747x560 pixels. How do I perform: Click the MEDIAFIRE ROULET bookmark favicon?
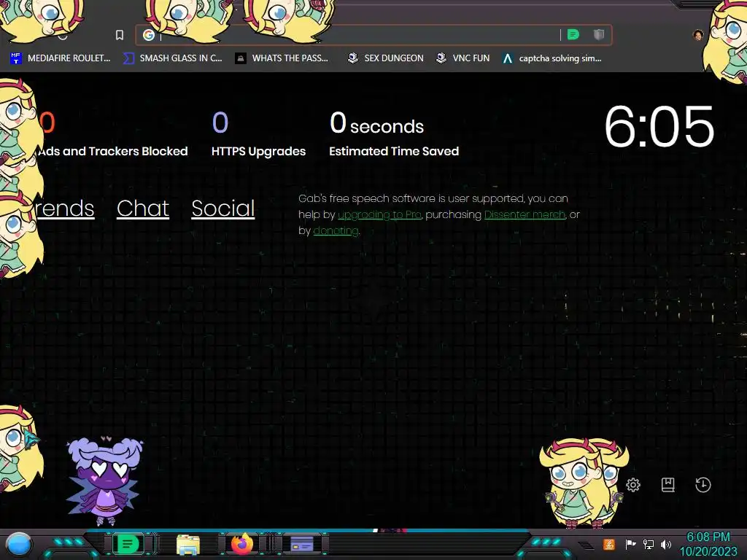pyautogui.click(x=16, y=58)
